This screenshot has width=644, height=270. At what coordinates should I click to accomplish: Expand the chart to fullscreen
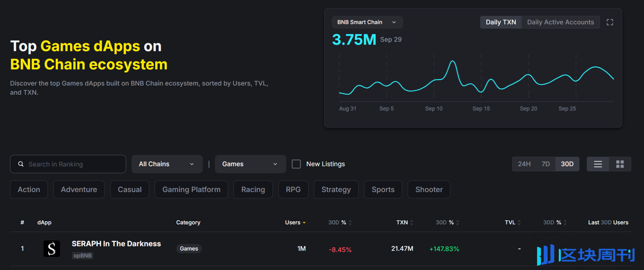(610, 22)
